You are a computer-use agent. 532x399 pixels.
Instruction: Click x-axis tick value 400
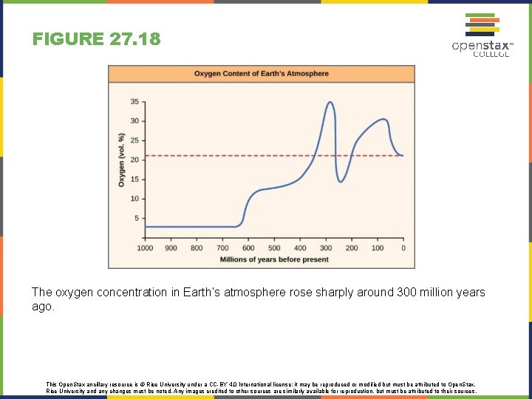(x=300, y=248)
